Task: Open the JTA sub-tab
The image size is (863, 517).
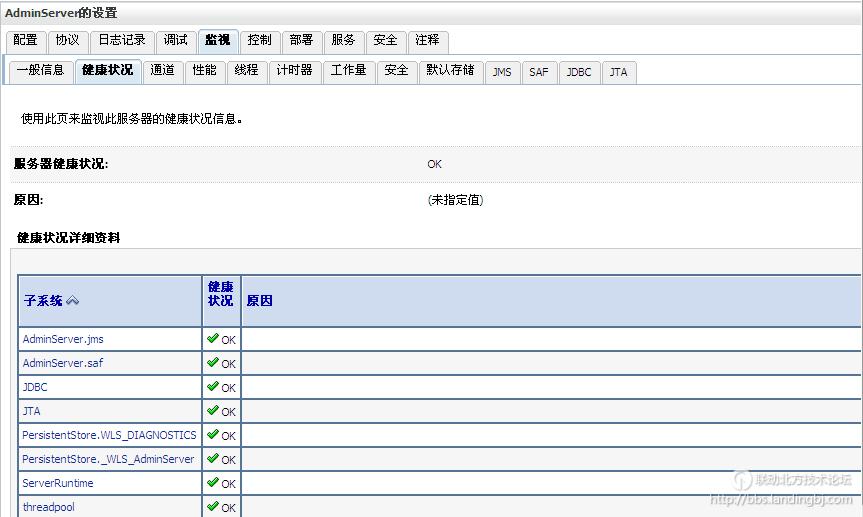Action: [x=619, y=73]
